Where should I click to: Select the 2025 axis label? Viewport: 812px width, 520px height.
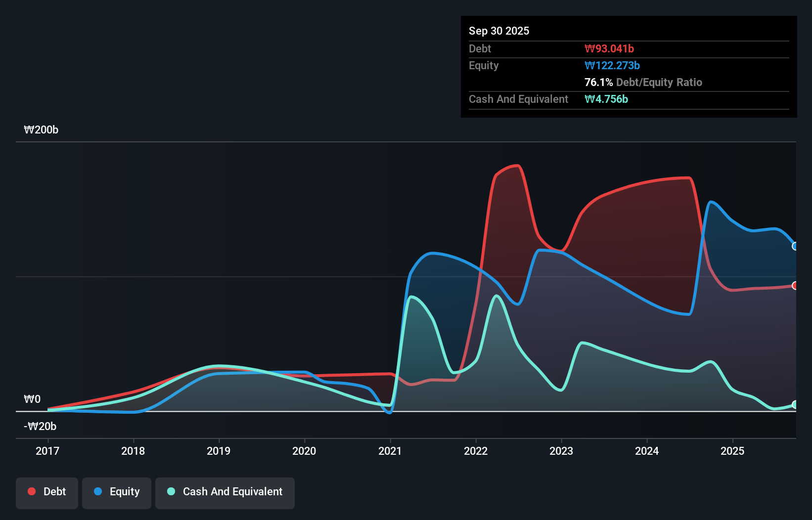pos(733,451)
